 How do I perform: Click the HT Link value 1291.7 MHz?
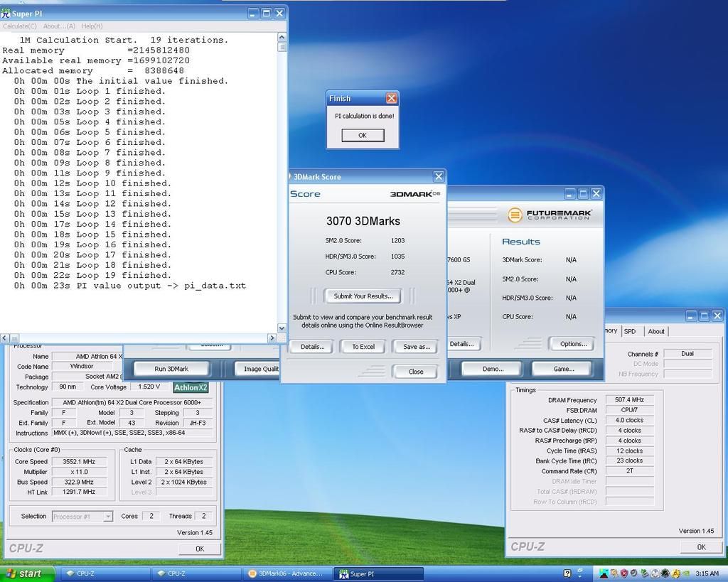click(x=79, y=492)
